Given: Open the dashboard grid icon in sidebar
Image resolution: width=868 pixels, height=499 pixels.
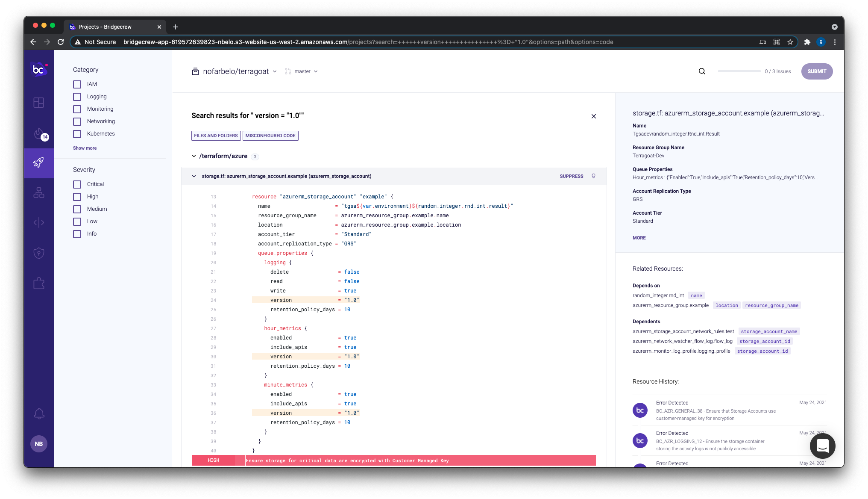Looking at the screenshot, I should (x=39, y=103).
